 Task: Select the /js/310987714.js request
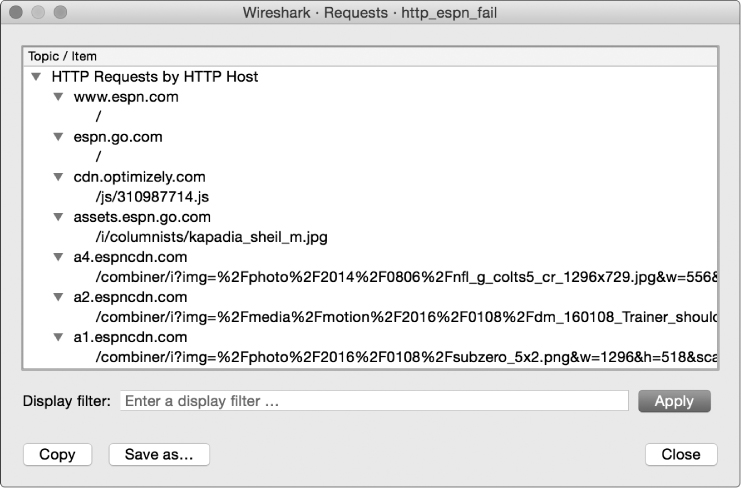tap(370, 197)
